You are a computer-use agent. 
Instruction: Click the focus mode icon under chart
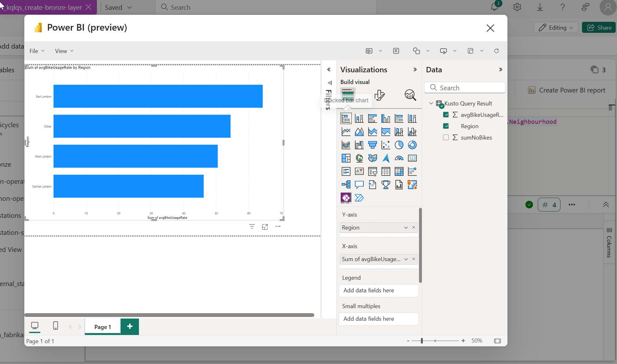tap(265, 227)
